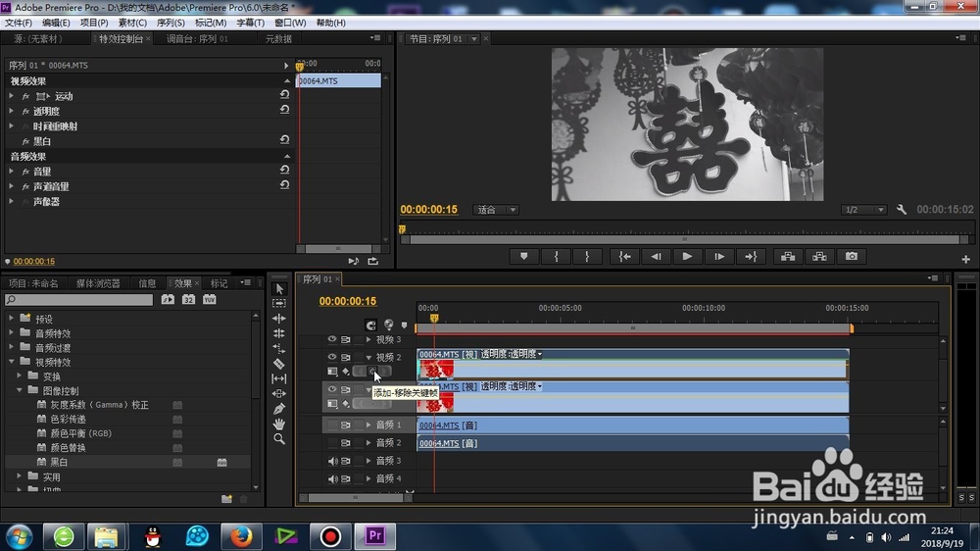Play the program monitor
The width and height of the screenshot is (980, 551).
click(x=687, y=257)
